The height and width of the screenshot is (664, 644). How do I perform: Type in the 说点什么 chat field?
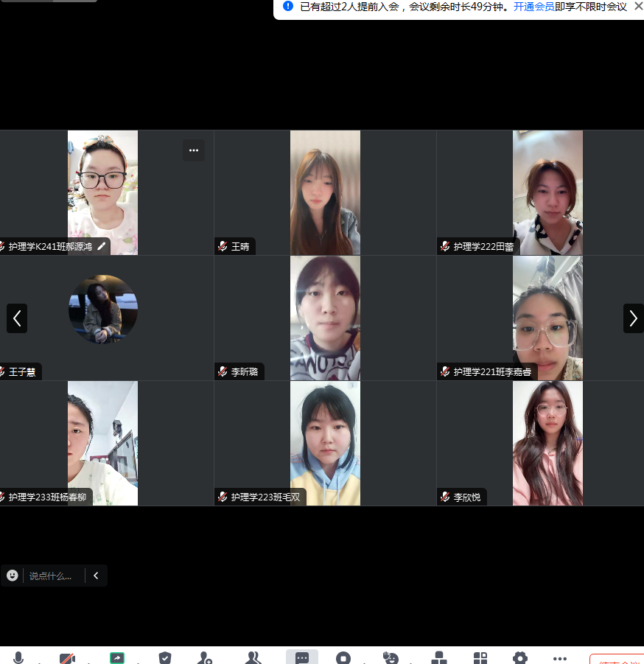pos(53,576)
